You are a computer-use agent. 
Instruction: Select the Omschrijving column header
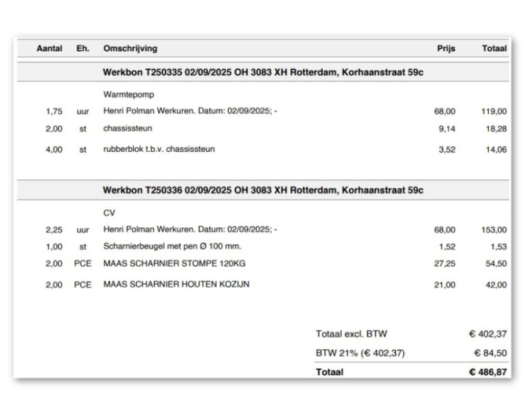tap(130, 49)
